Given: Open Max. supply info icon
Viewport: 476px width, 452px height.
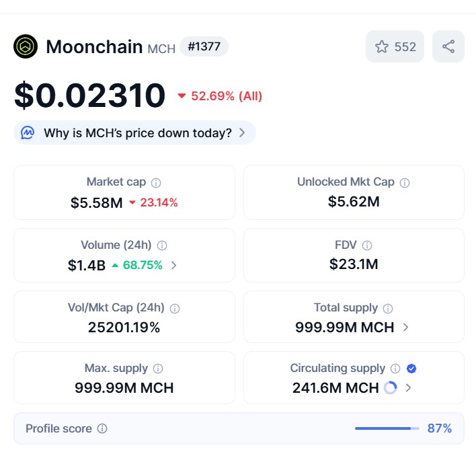Looking at the screenshot, I should tap(158, 369).
